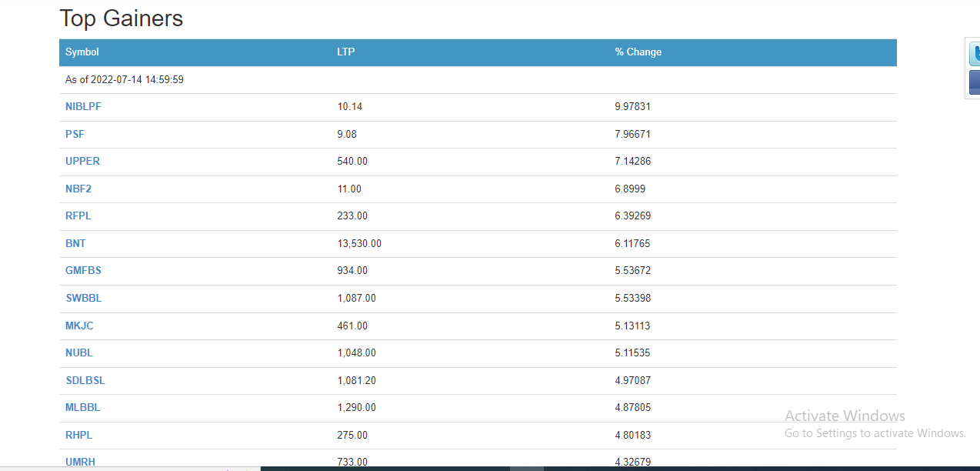
Task: Open the BNT symbol link
Action: 75,243
